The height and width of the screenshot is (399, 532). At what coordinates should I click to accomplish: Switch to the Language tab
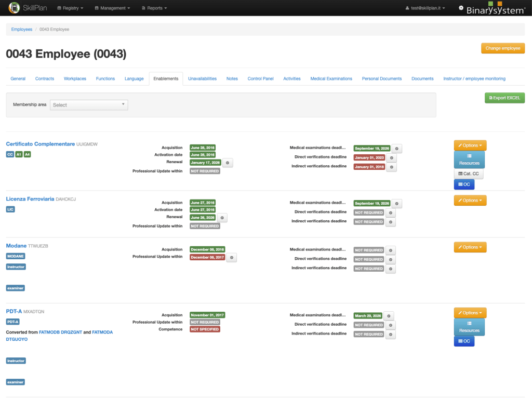(134, 79)
